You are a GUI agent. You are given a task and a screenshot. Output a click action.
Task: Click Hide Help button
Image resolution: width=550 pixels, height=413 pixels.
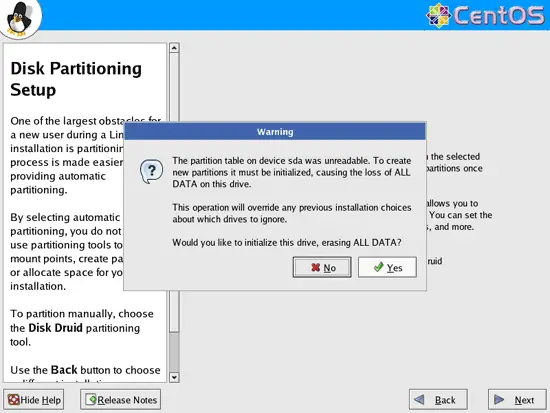pos(34,399)
